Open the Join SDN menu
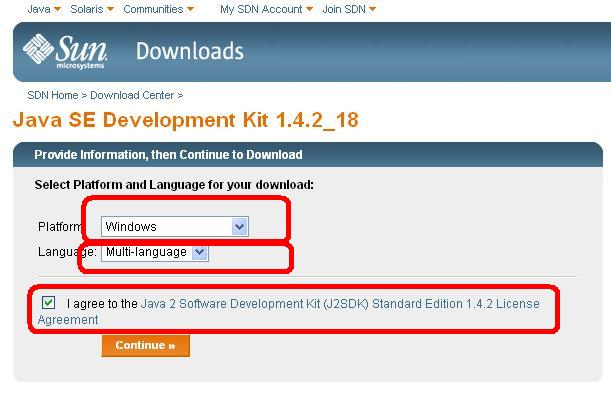Image resolution: width=611 pixels, height=400 pixels. pyautogui.click(x=349, y=9)
